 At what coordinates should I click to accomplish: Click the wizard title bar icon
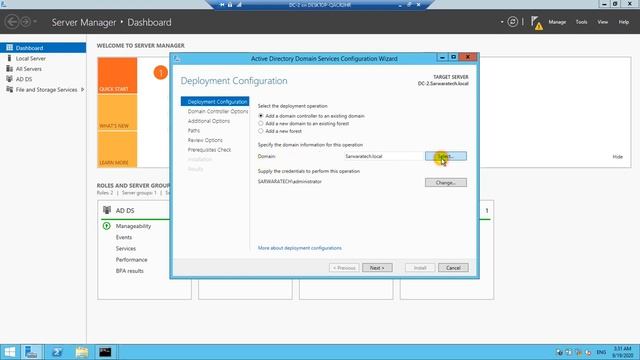point(177,59)
